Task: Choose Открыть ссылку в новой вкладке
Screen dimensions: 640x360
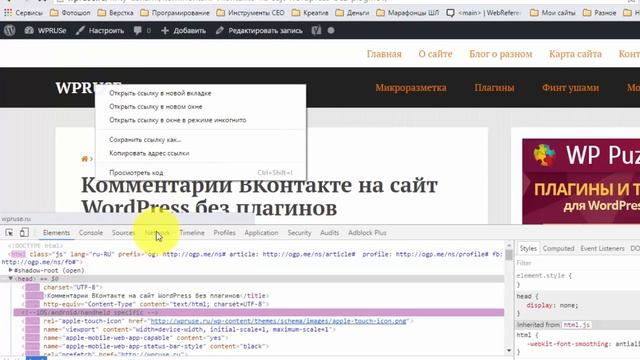Action: point(200,93)
